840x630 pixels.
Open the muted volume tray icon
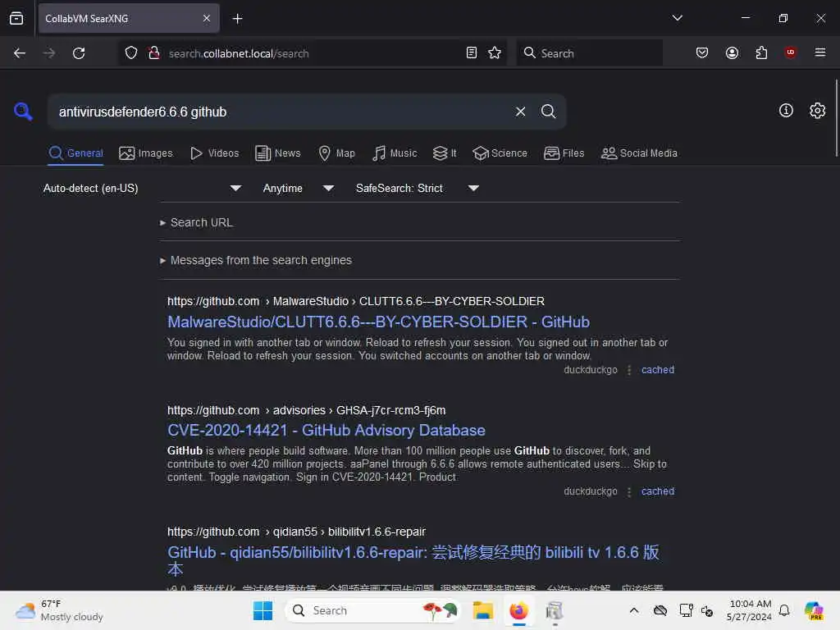coord(706,610)
